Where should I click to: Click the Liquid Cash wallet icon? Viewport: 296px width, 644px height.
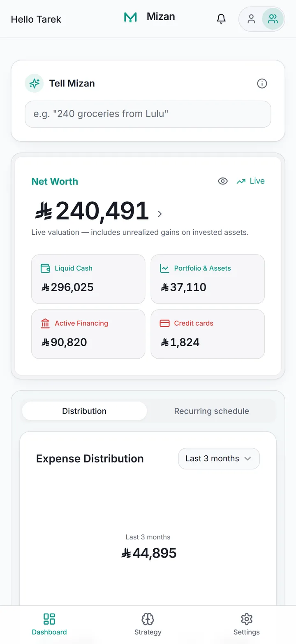coord(45,268)
